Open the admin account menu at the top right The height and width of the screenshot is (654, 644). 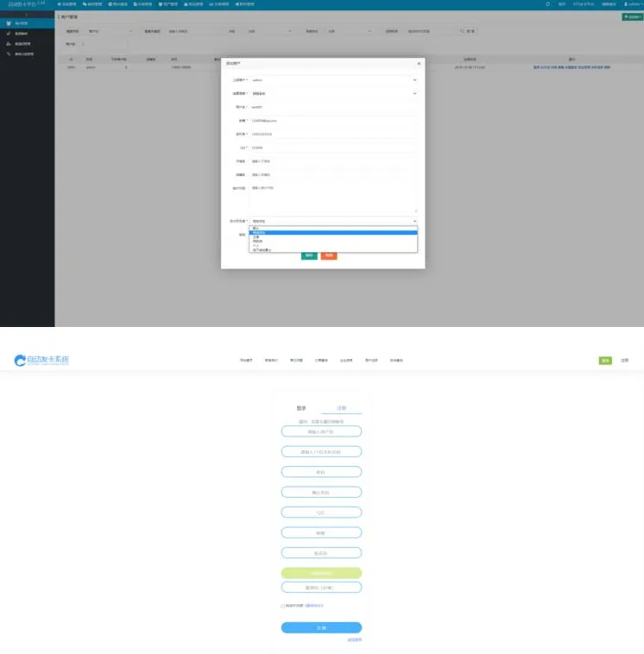[x=631, y=4]
